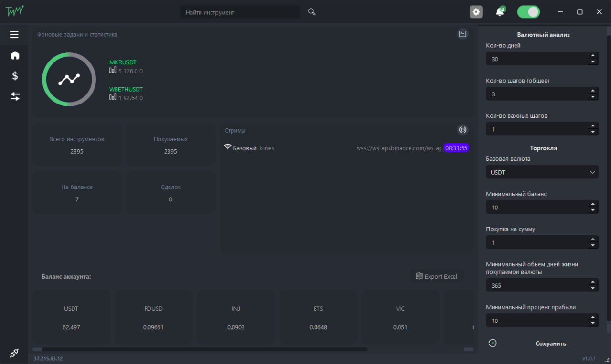Click the VIC balance card
Screen dimensions: 611x364
[x=400, y=317]
